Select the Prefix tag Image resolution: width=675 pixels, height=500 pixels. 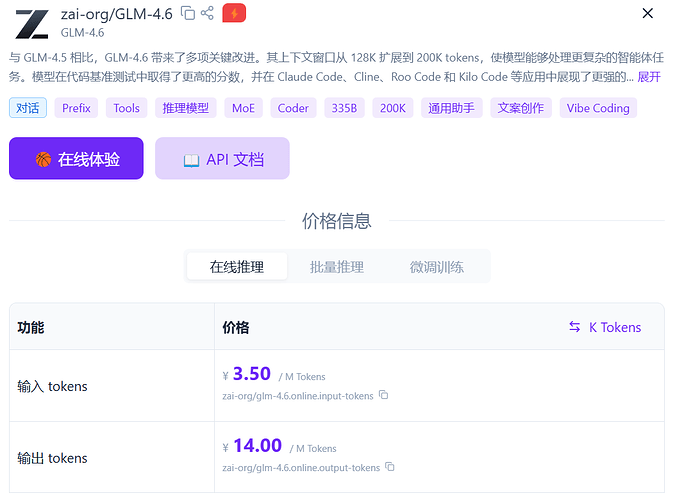76,108
